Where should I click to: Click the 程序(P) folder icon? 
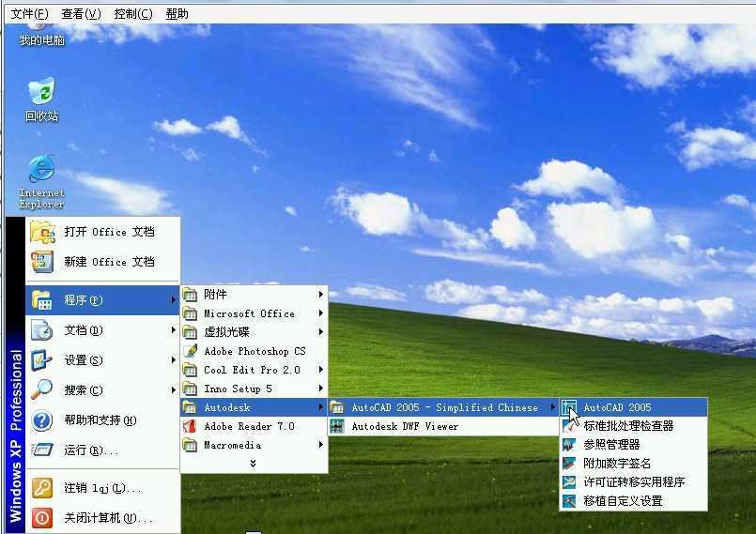coord(42,300)
